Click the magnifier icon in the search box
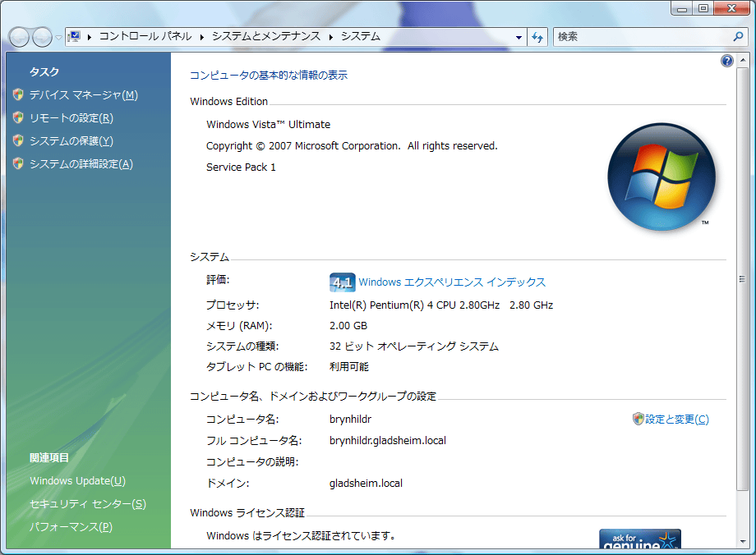The width and height of the screenshot is (756, 555). pos(737,37)
